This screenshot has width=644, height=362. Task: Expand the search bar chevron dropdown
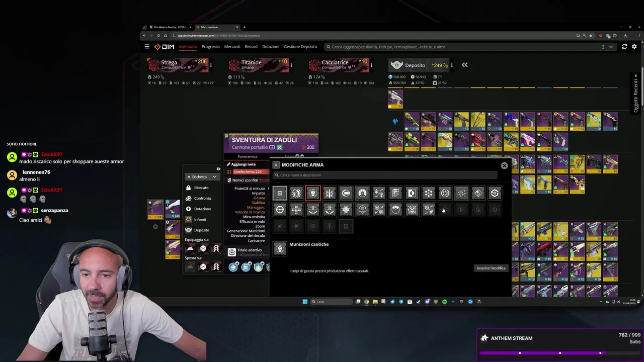611,47
